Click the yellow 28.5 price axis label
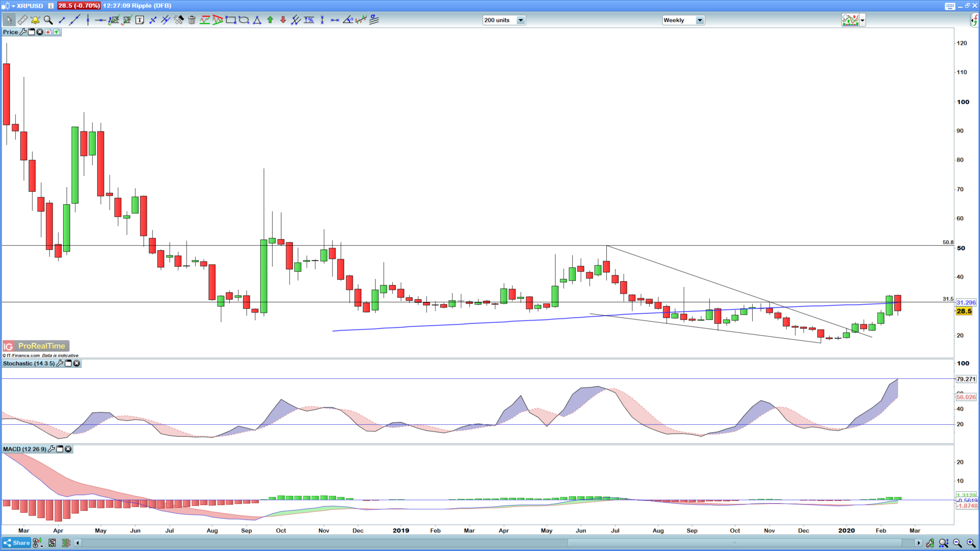 coord(964,311)
